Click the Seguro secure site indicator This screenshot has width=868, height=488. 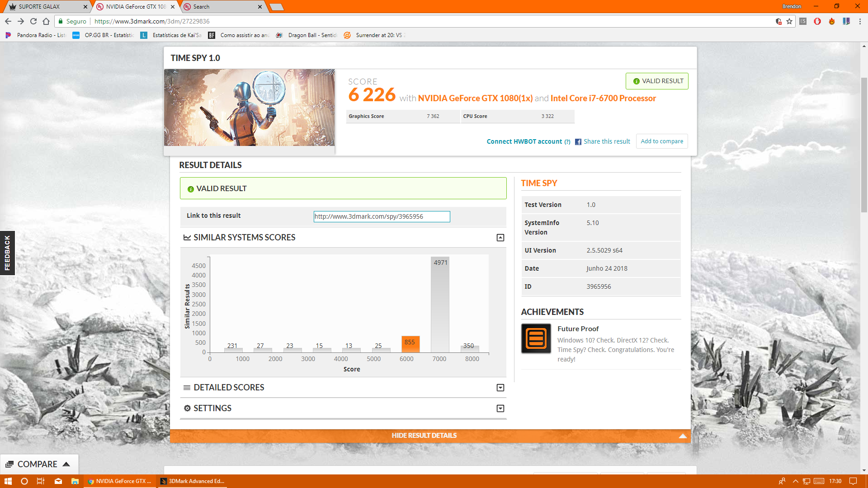(72, 21)
